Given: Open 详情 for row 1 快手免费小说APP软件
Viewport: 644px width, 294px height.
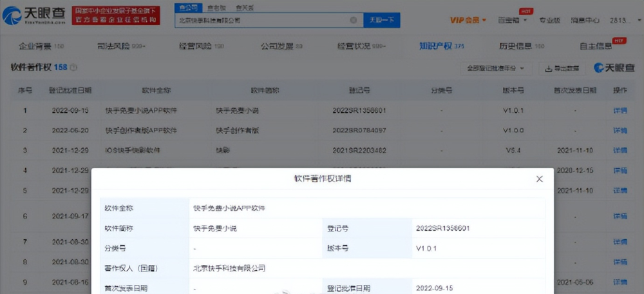Looking at the screenshot, I should pos(620,111).
